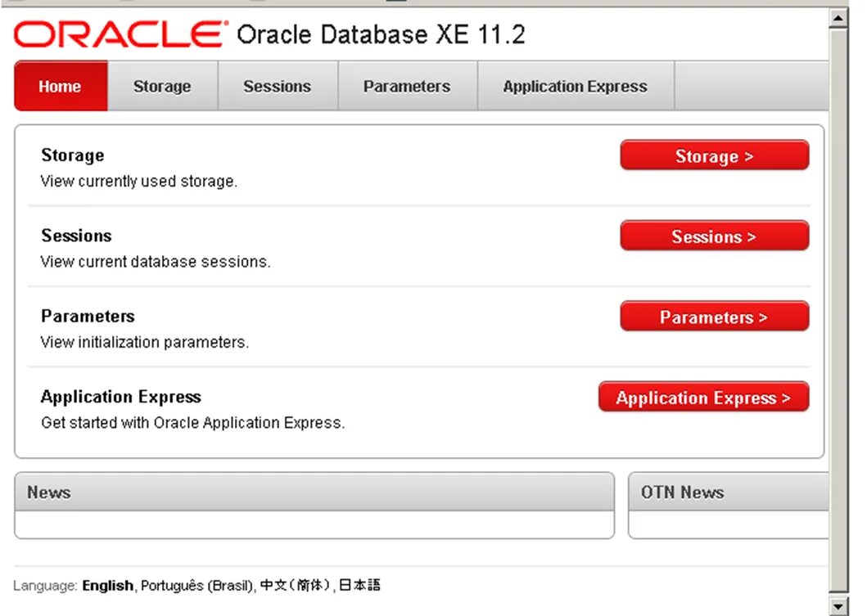This screenshot has height=616, width=867.
Task: Open the Parameters tab
Action: point(408,86)
